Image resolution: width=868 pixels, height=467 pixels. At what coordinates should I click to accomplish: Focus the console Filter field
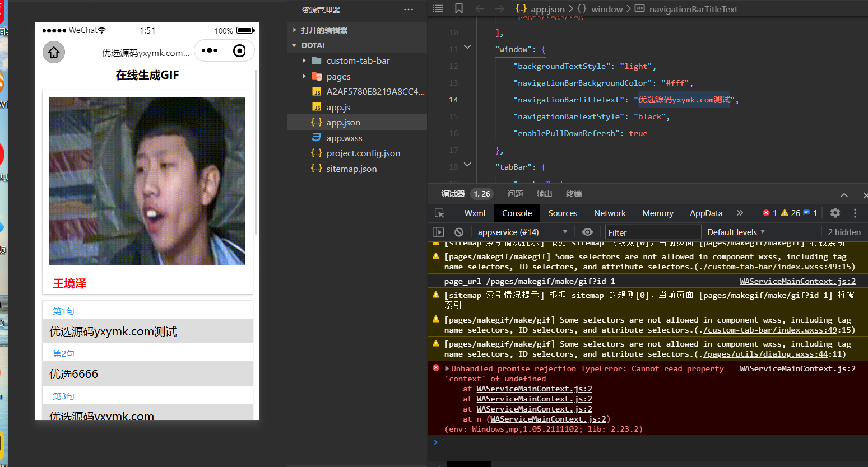coord(653,232)
